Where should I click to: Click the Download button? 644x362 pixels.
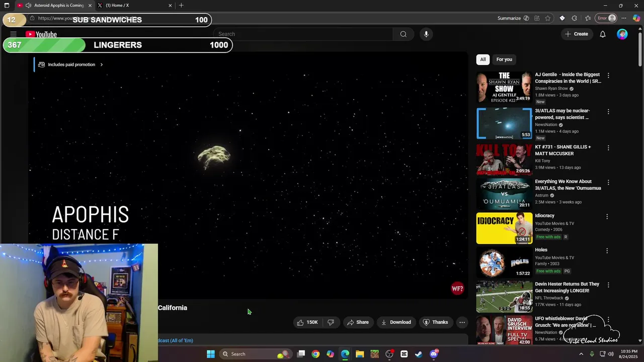pos(396,322)
